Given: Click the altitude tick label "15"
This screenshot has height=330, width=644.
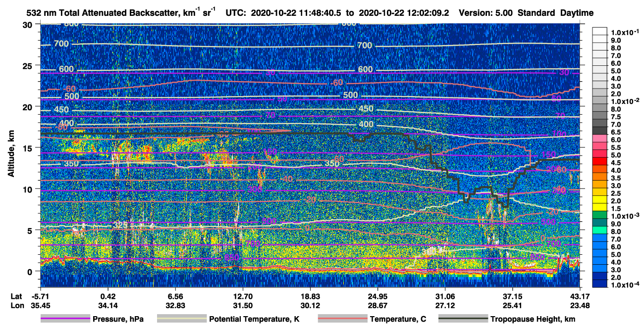Looking at the screenshot, I should (x=29, y=148).
